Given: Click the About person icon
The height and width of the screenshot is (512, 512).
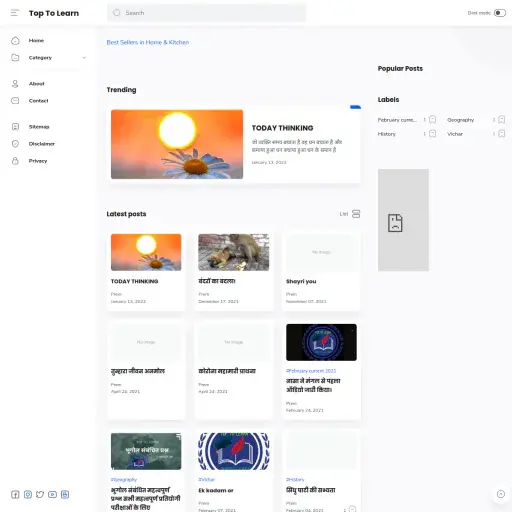Looking at the screenshot, I should click(x=15, y=84).
